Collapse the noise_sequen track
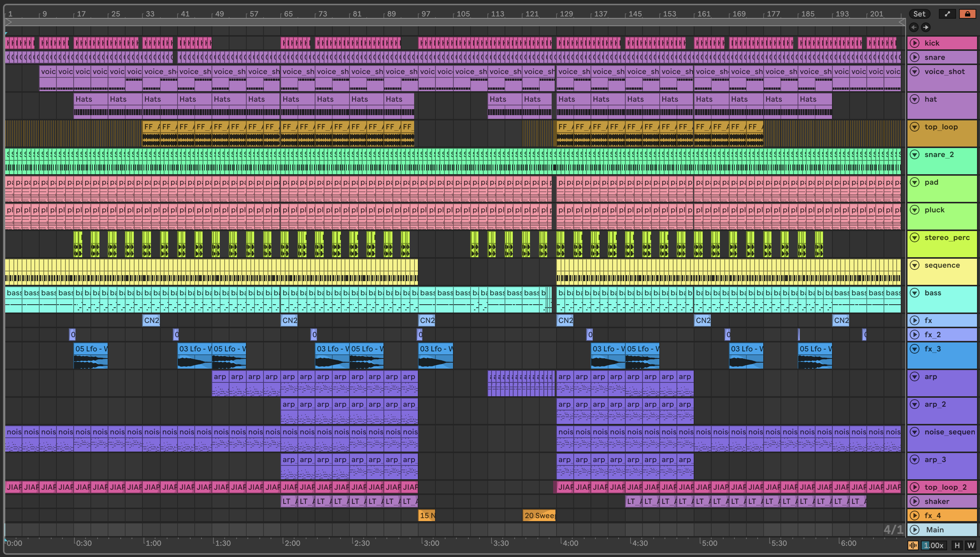Viewport: 980px width, 557px height. pos(915,432)
